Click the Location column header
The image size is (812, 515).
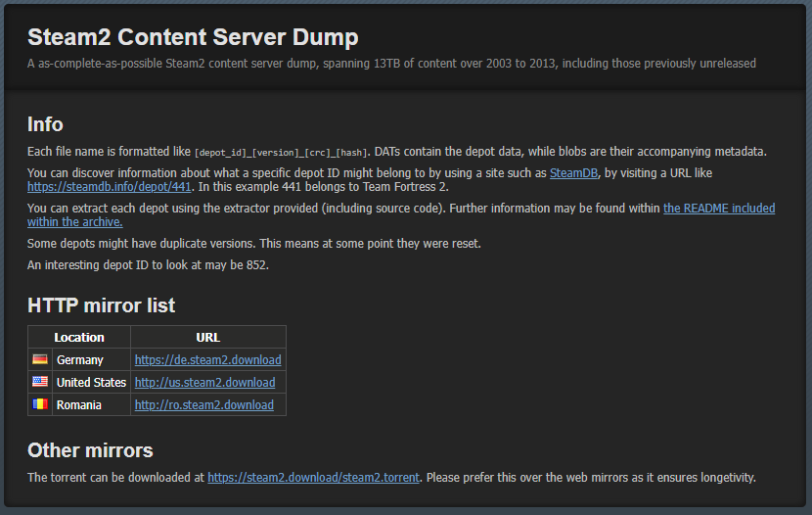(x=79, y=337)
